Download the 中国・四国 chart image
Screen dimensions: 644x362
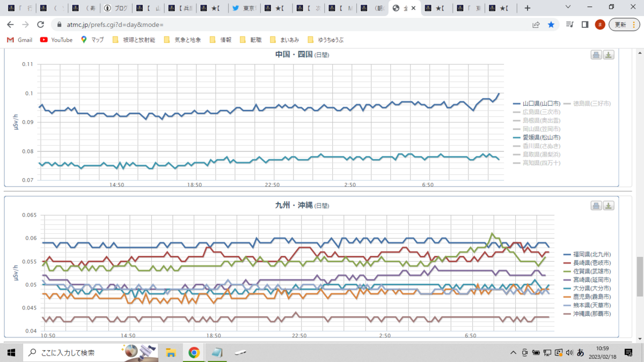point(609,55)
